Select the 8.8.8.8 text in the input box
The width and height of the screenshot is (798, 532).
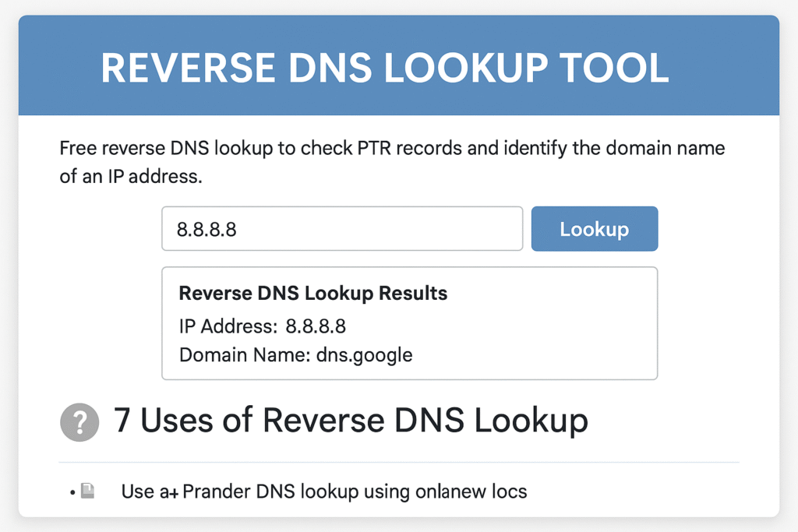tap(198, 228)
